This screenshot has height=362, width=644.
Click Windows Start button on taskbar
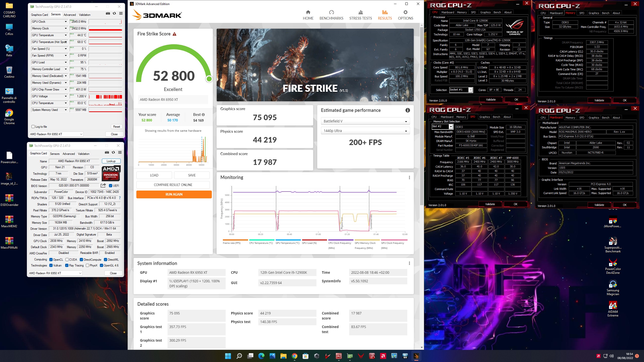tap(228, 356)
